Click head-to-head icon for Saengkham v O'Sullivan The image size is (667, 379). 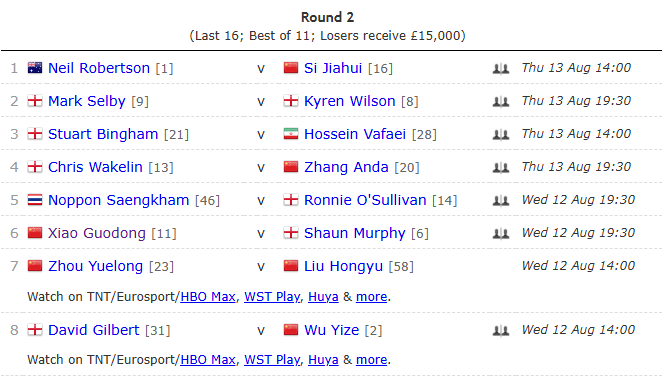pyautogui.click(x=501, y=200)
